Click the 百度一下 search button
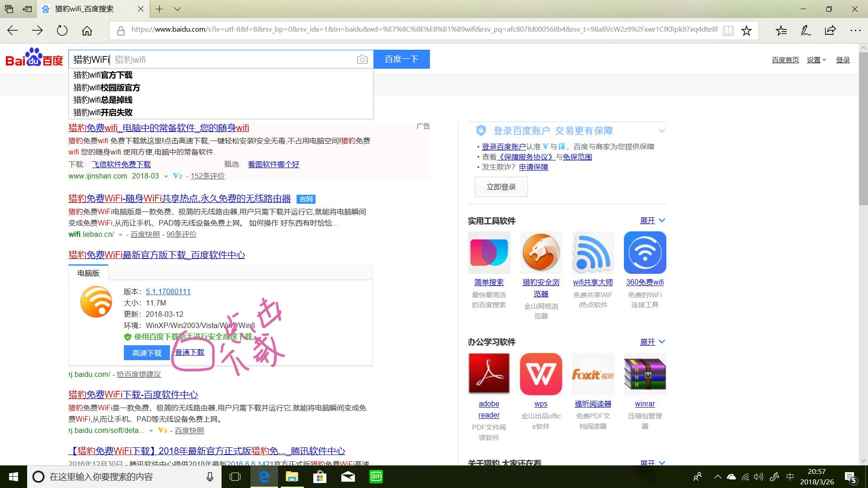The image size is (868, 488). [x=401, y=59]
